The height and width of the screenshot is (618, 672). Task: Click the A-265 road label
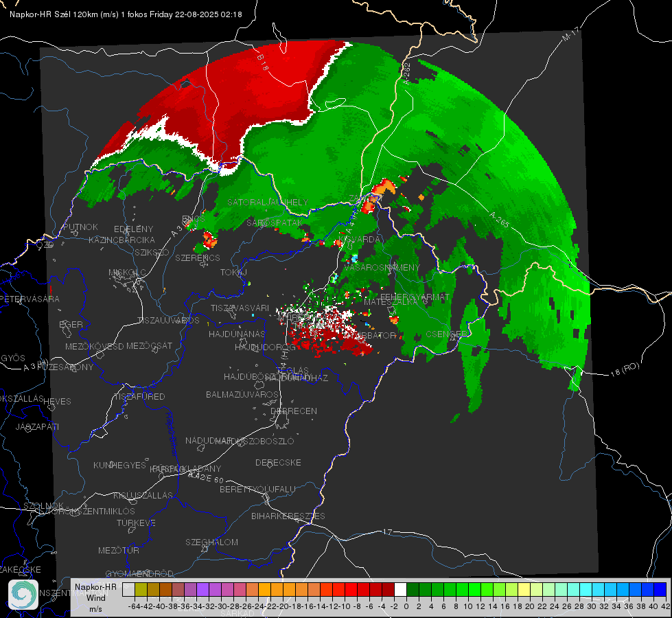point(500,220)
